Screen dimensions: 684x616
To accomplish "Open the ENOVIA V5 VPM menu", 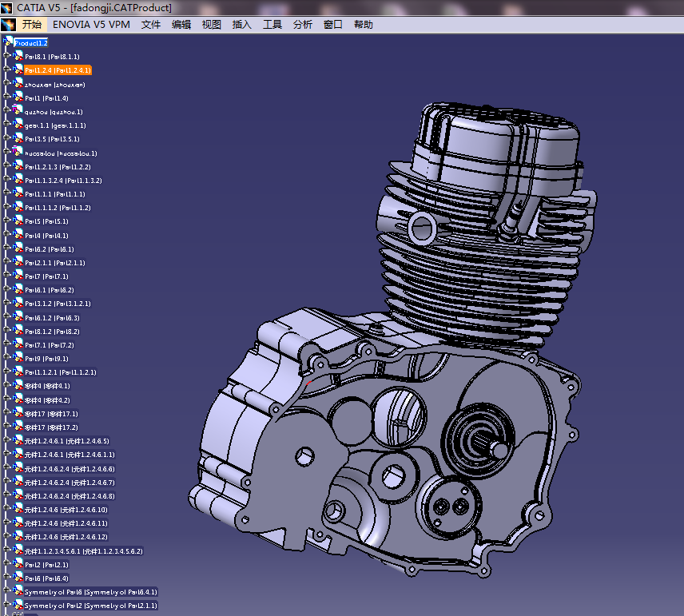I will tap(91, 25).
